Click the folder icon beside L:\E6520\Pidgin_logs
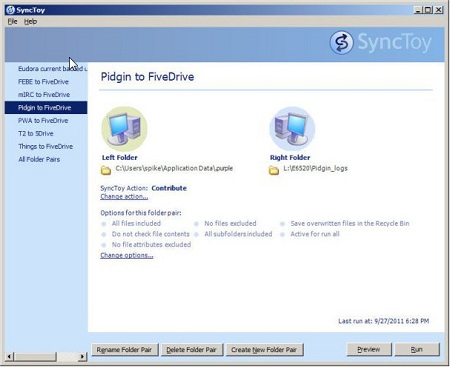Screen dimensions: 450x367 pyautogui.click(x=274, y=170)
